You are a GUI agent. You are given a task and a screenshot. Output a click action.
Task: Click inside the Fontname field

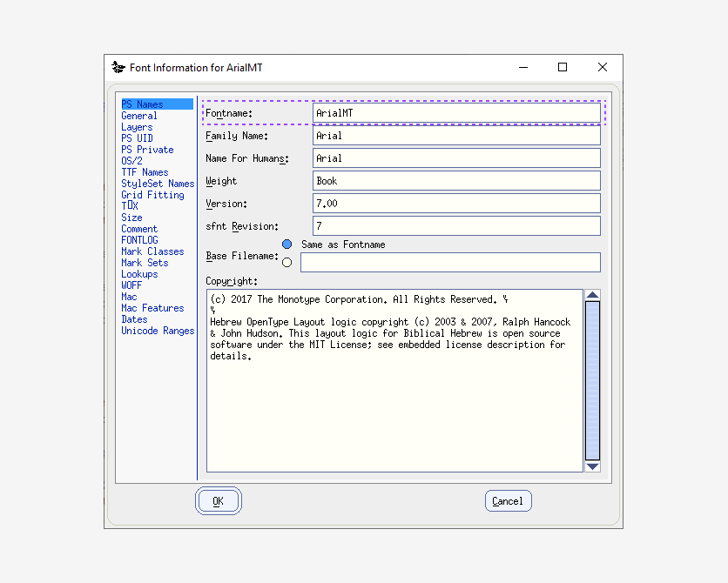457,112
